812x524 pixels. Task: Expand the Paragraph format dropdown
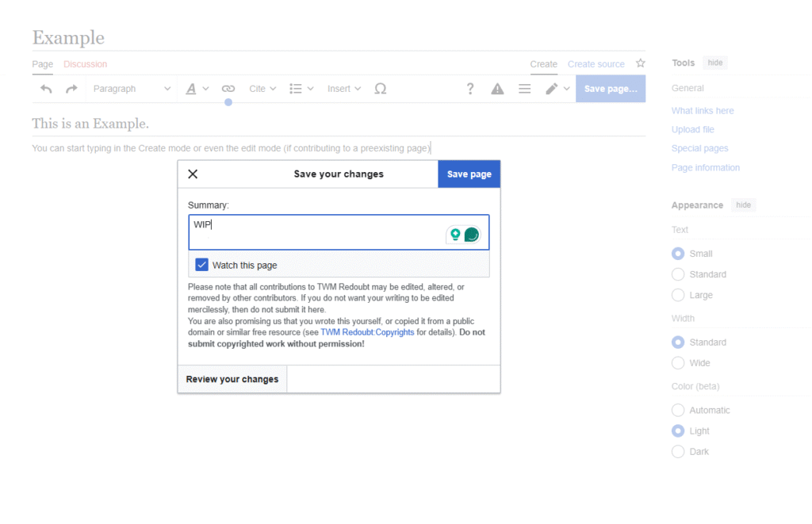pyautogui.click(x=131, y=89)
